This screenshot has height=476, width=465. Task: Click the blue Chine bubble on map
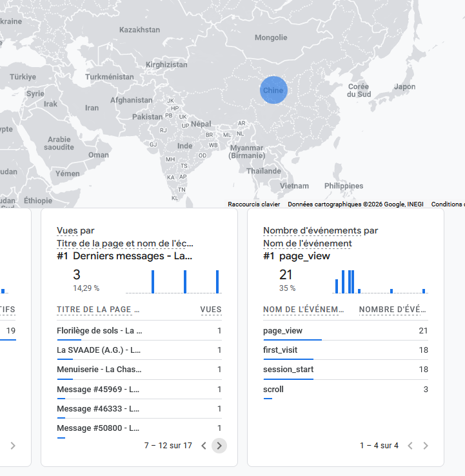point(273,90)
